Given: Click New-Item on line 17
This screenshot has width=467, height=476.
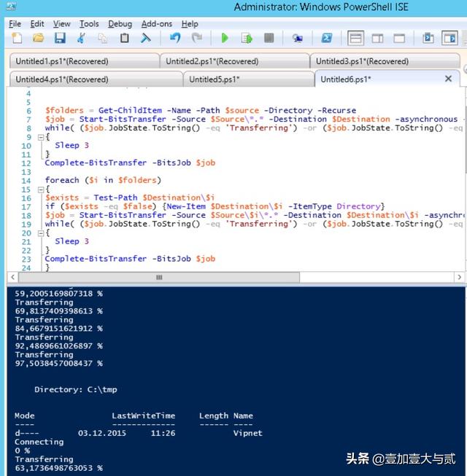Looking at the screenshot, I should click(x=186, y=206).
